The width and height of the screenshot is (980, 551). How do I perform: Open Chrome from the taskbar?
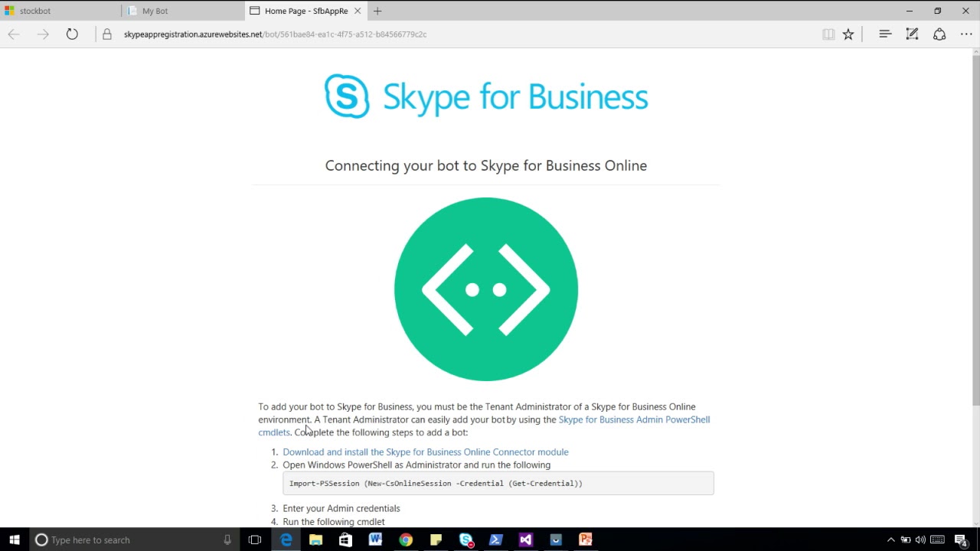point(406,540)
